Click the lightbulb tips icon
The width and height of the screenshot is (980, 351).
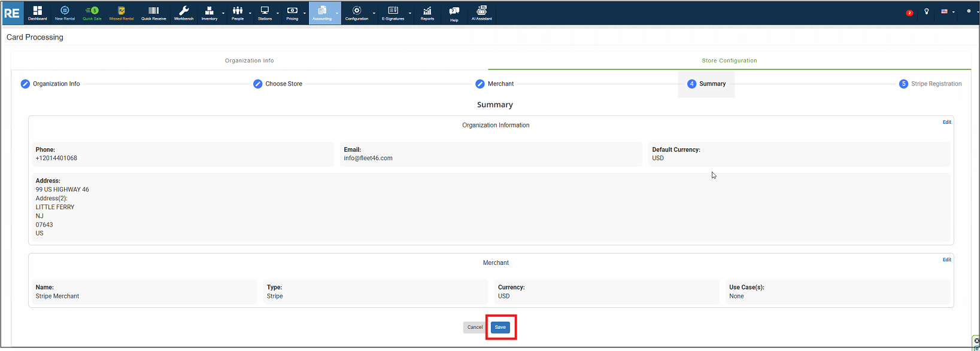tap(927, 11)
